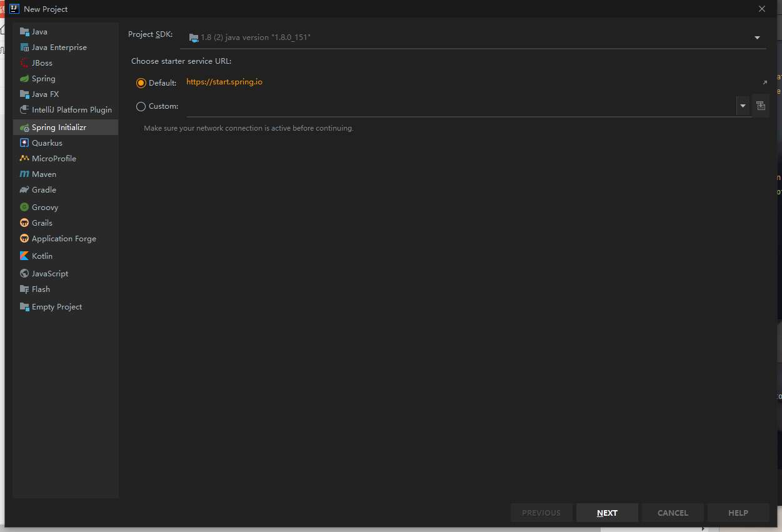Choose the Quarkus icon
This screenshot has height=532, width=782.
coord(24,143)
